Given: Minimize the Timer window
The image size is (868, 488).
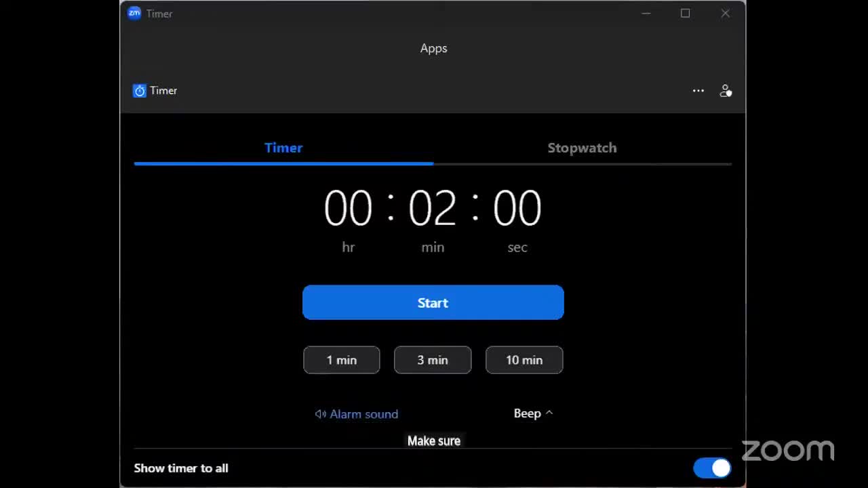Looking at the screenshot, I should [x=646, y=14].
